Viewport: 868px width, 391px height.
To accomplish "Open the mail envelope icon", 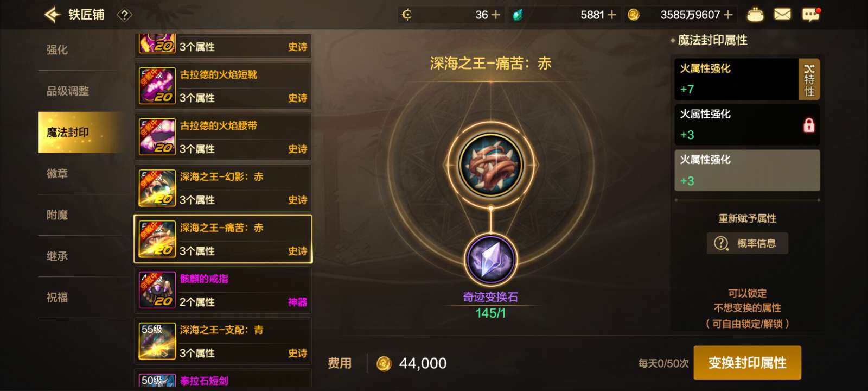I will 782,15.
